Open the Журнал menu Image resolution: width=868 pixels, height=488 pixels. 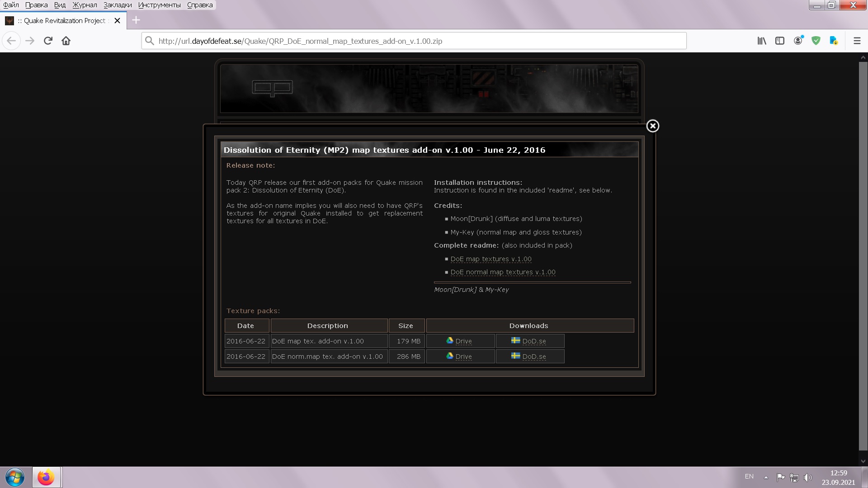click(x=85, y=5)
